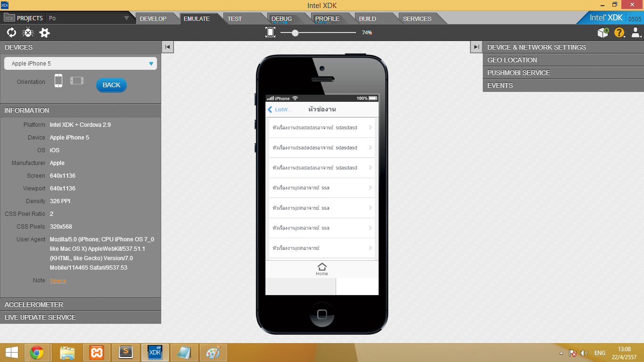Switch to the PROFILE tab
This screenshot has height=362, width=644.
(327, 19)
